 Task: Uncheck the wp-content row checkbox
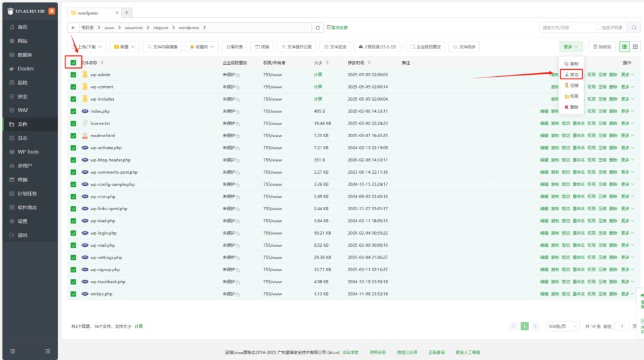click(x=73, y=87)
